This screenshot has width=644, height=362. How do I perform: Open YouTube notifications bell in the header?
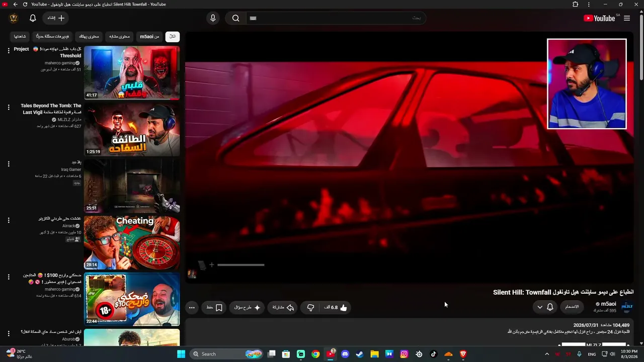pos(33,18)
